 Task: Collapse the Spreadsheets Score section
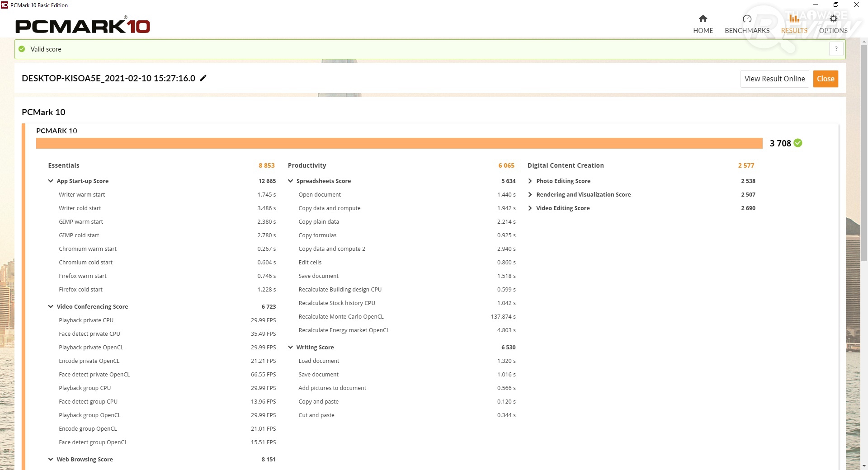click(290, 181)
